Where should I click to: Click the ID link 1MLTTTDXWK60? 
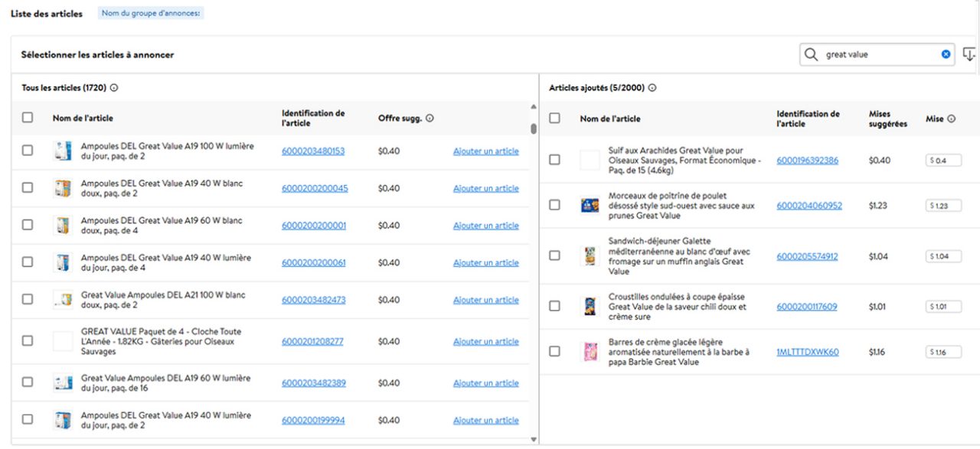pos(808,352)
